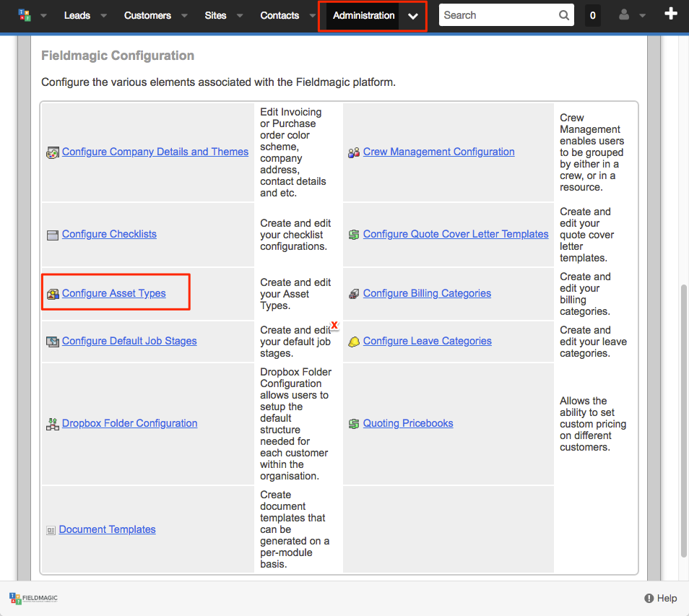Go to Configure Asset Types
Screen dimensions: 689x616
114,293
